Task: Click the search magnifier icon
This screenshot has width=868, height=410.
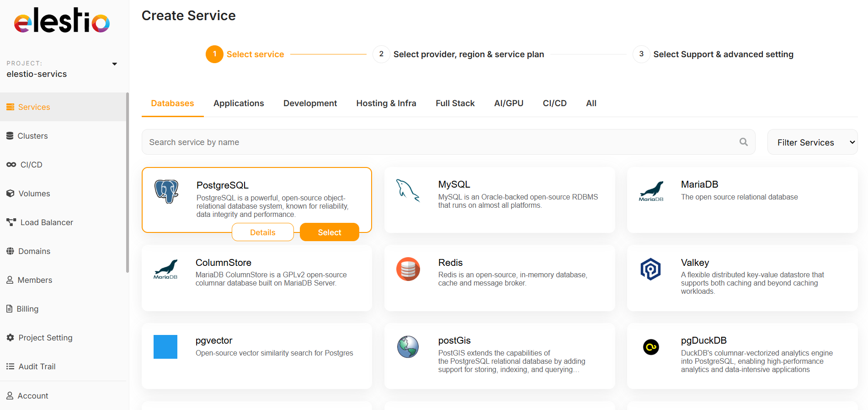Action: point(744,142)
